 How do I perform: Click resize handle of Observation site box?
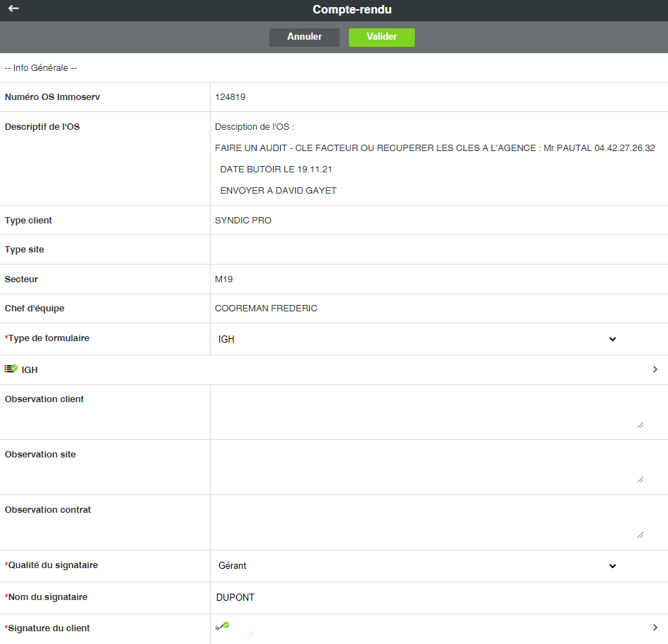640,479
